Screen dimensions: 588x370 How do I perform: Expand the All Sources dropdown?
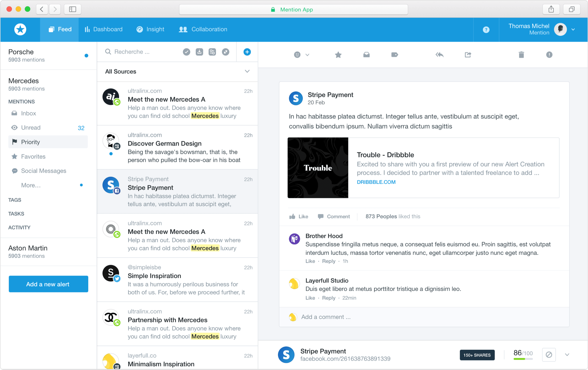tap(247, 72)
